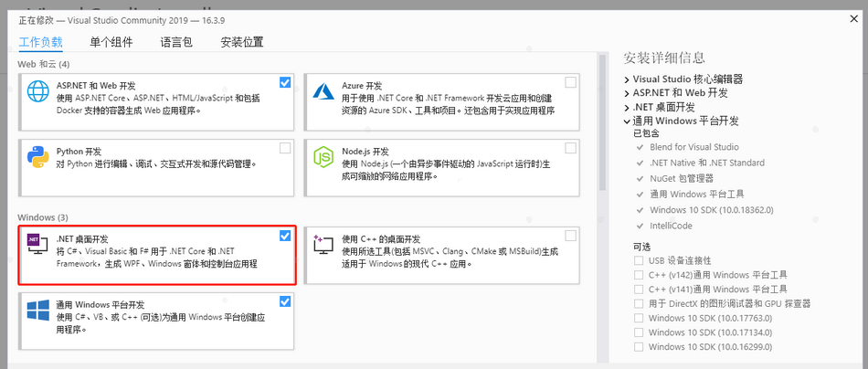Viewport: 868px width, 369px height.
Task: Check Windows 10 SDK (10.0.17134.0) option
Action: coord(639,332)
